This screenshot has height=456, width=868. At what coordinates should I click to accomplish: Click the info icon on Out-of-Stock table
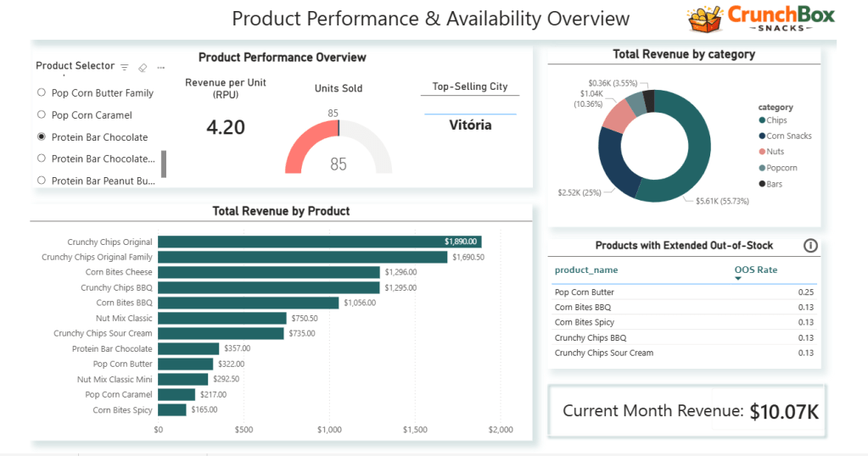809,246
